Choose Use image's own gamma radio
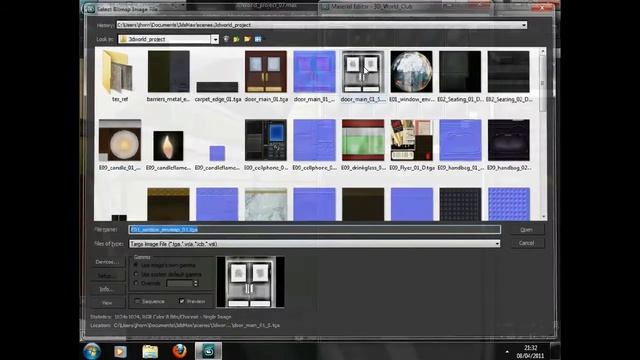 (136, 265)
